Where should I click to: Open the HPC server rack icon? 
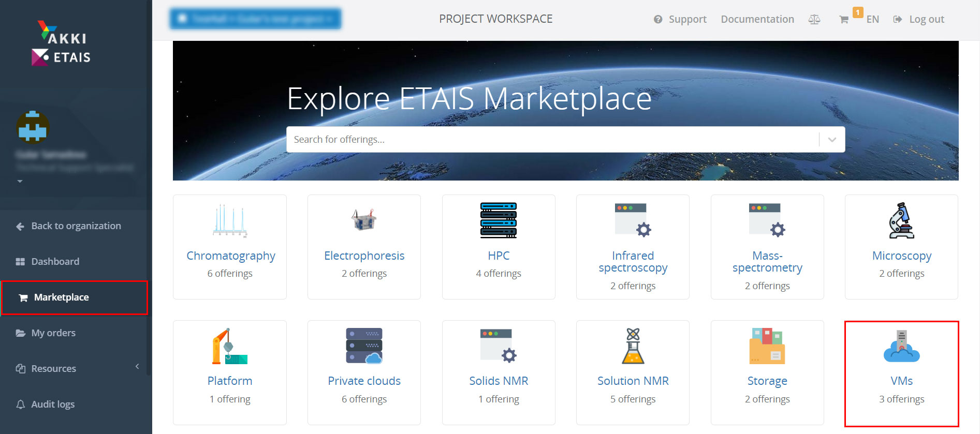tap(499, 220)
